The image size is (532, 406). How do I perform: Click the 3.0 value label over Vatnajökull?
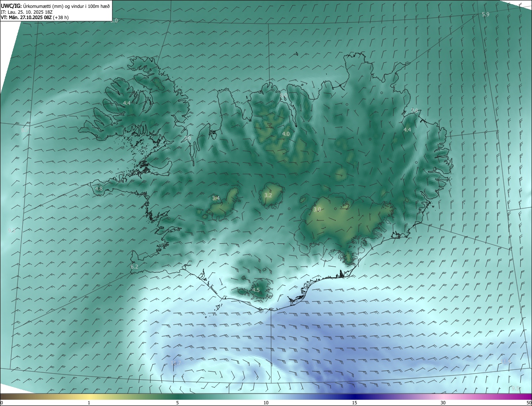point(317,210)
